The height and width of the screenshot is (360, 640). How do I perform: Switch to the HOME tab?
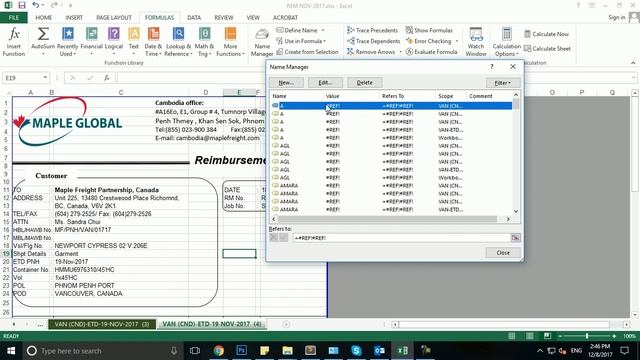pos(44,18)
